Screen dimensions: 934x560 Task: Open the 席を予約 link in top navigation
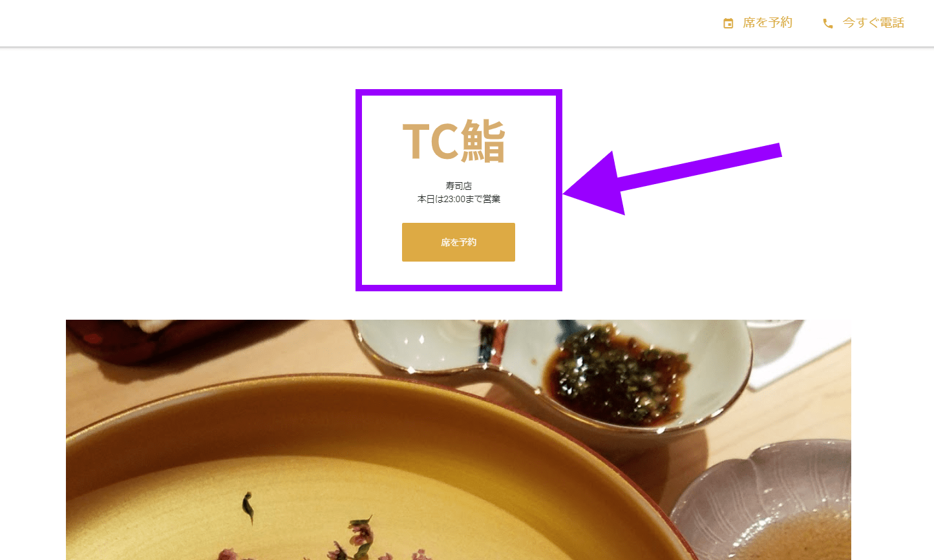click(758, 23)
